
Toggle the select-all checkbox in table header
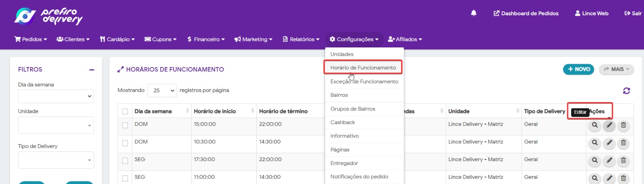tap(125, 111)
